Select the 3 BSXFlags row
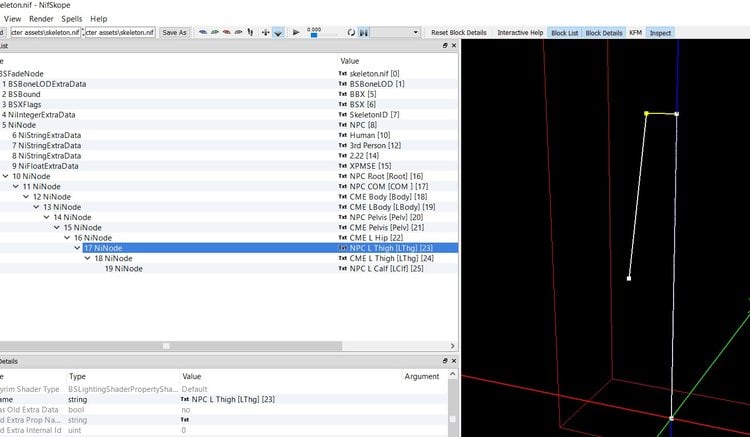Screen dimensions: 750x437 [229, 104]
